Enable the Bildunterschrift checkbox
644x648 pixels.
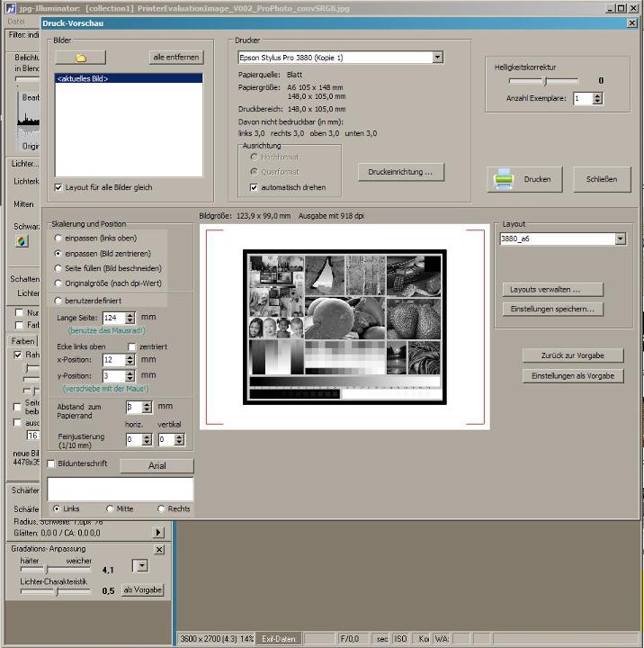(x=51, y=464)
